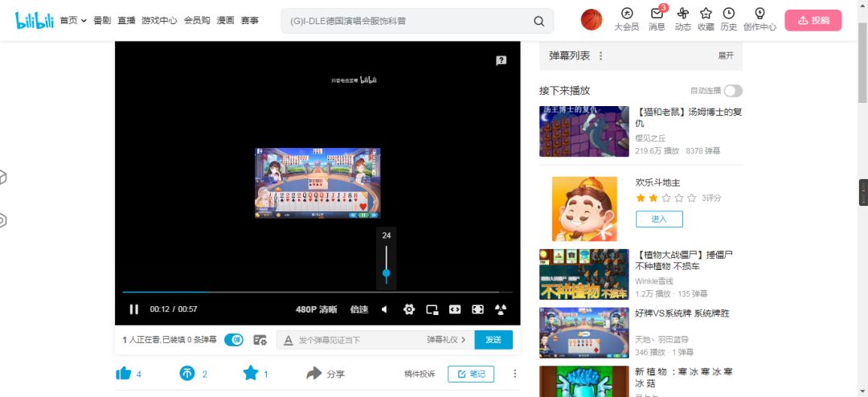Image resolution: width=868 pixels, height=397 pixels.
Task: Open 480P 清晰 quality selector
Action: coord(316,309)
